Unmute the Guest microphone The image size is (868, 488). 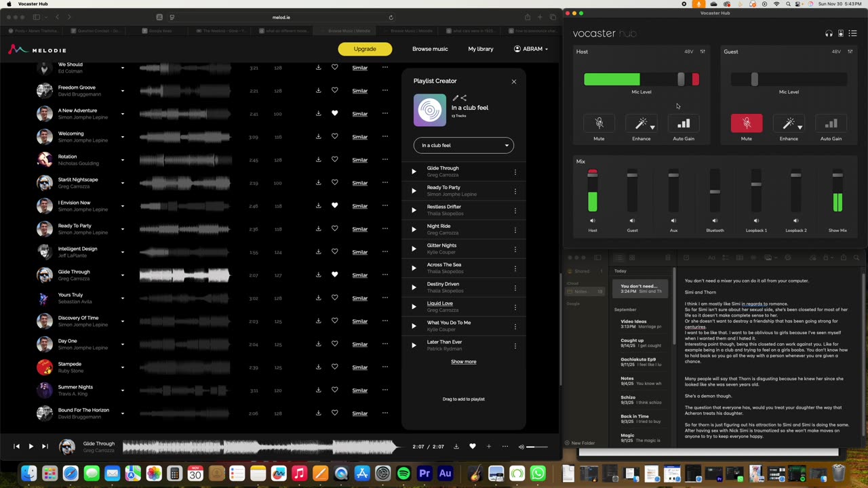pos(747,123)
